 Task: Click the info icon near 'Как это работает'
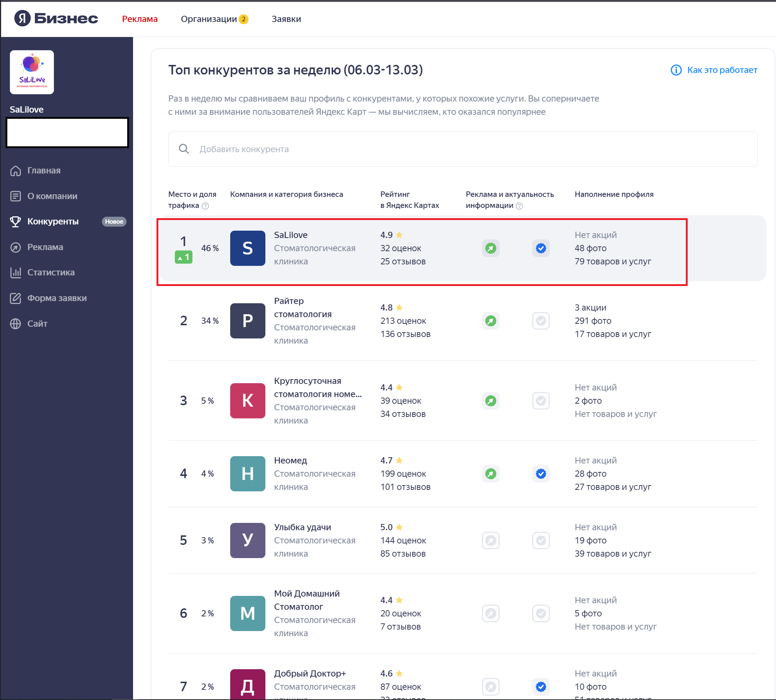pos(676,70)
